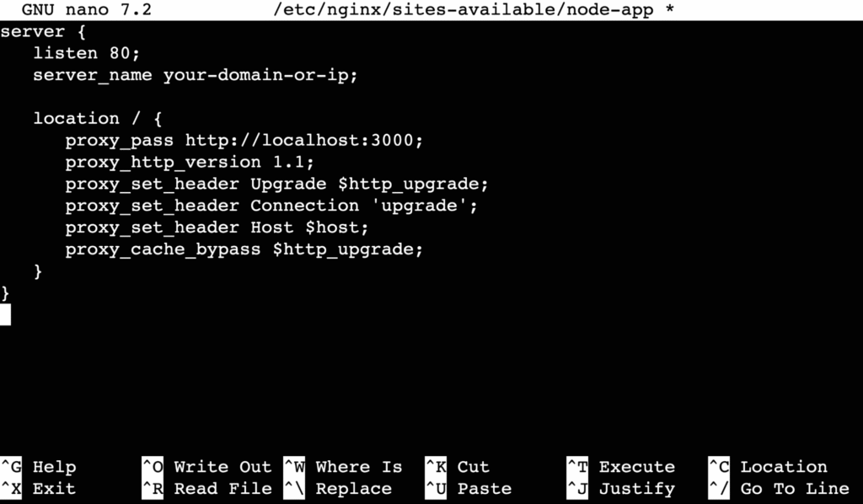Click the ^X Exit command
863x504 pixels.
(47, 488)
